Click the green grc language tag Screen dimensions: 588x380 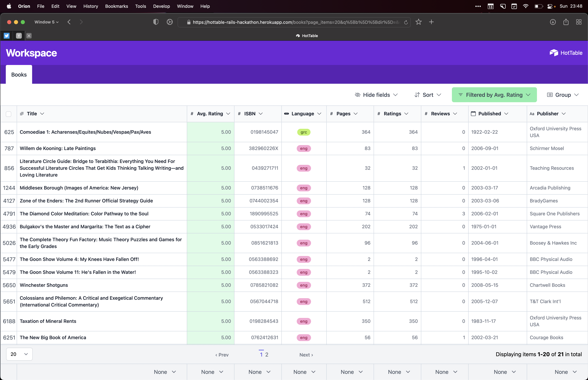(x=304, y=132)
